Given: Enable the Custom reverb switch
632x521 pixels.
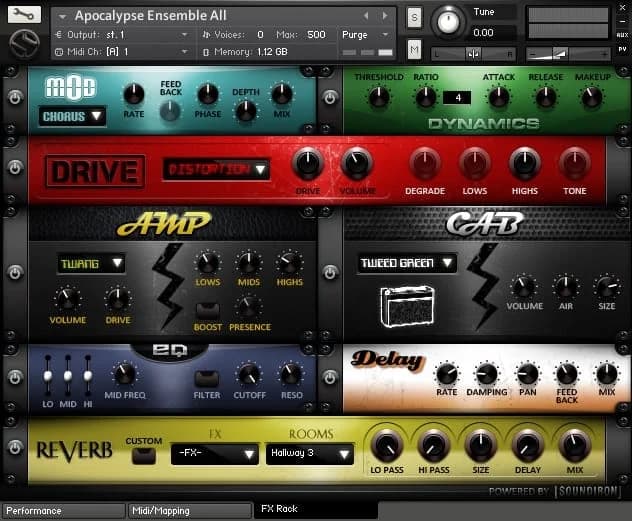Looking at the screenshot, I should [144, 455].
